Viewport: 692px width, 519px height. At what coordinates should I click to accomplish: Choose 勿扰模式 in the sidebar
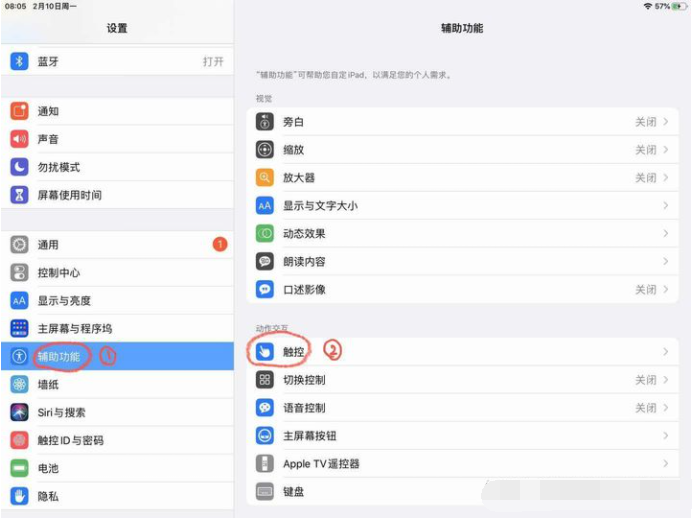click(x=117, y=167)
